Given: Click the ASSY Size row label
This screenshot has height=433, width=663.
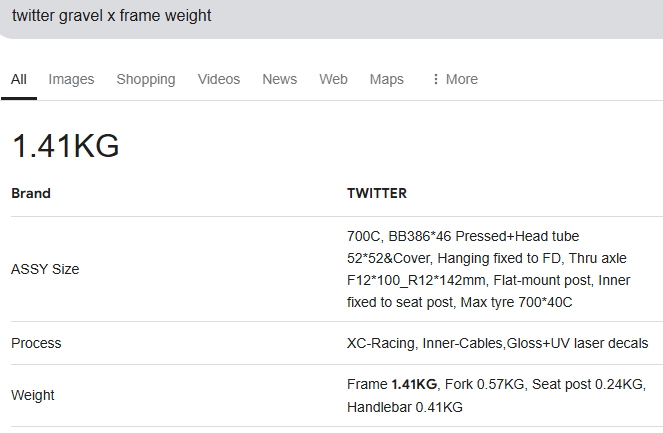Looking at the screenshot, I should tap(45, 269).
